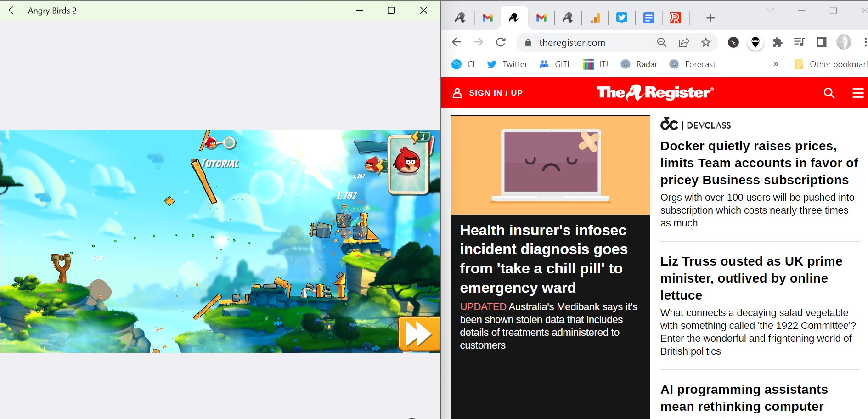Open the tab search dropdown chevron

coord(770,11)
